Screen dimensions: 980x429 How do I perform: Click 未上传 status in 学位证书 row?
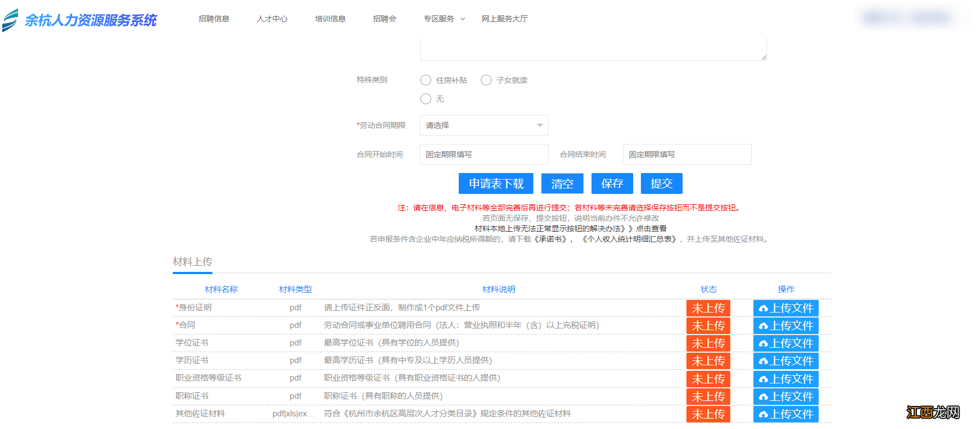708,343
